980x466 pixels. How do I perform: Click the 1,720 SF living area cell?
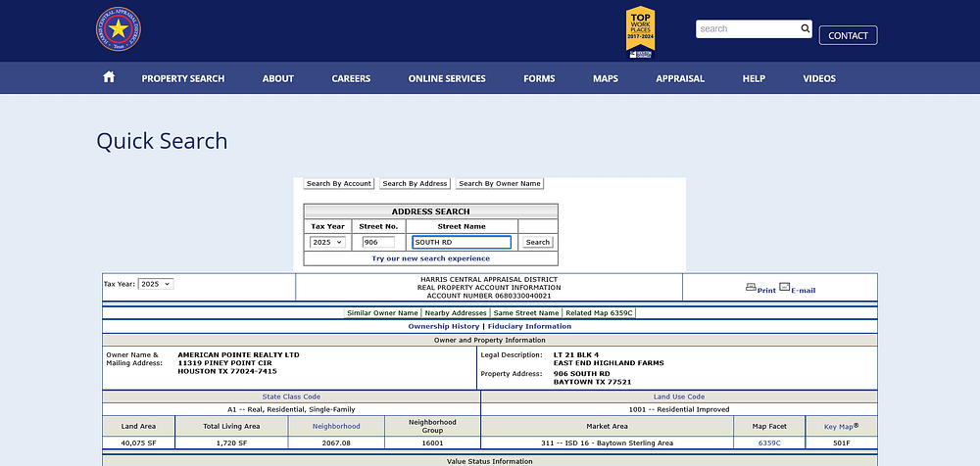(232, 443)
